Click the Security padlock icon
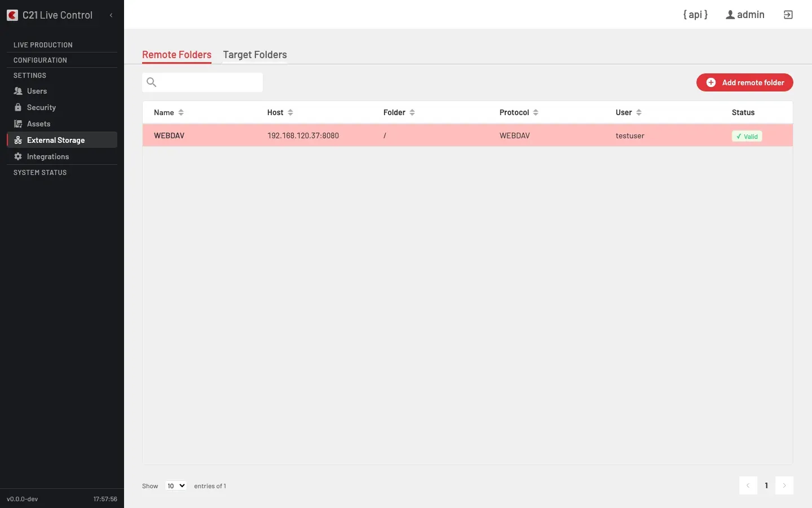This screenshot has width=812, height=508. pyautogui.click(x=18, y=107)
